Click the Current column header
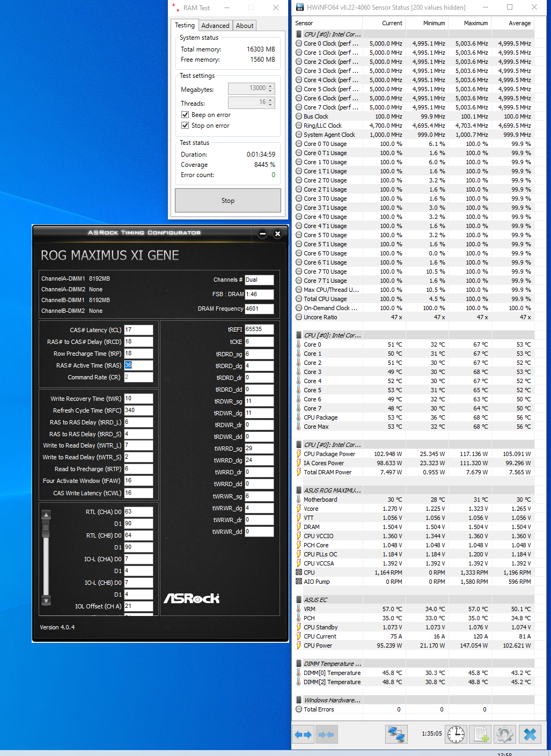The width and height of the screenshot is (551, 756). coord(384,23)
